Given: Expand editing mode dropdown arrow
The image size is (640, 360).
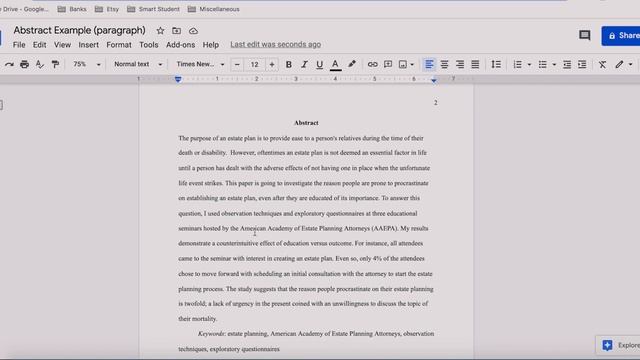Looking at the screenshot, I should [x=631, y=64].
